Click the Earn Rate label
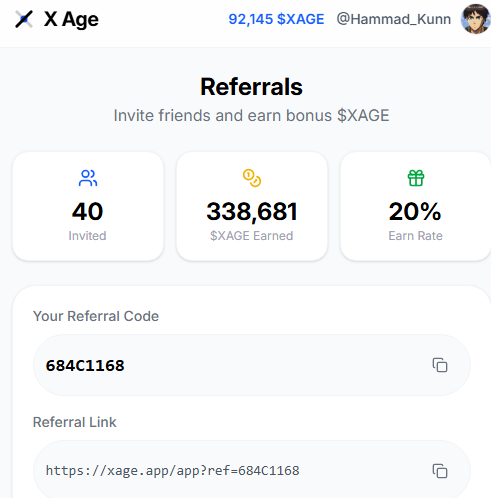 click(x=415, y=236)
